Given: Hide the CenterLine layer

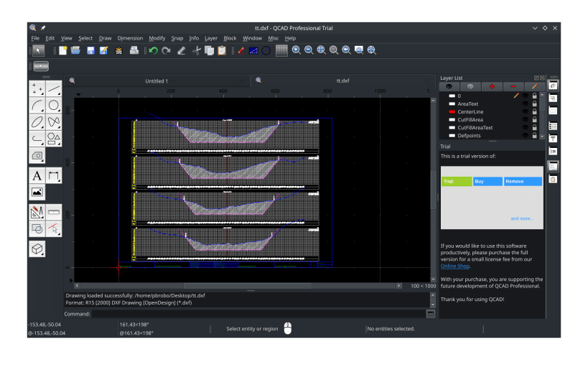Looking at the screenshot, I should [x=525, y=112].
